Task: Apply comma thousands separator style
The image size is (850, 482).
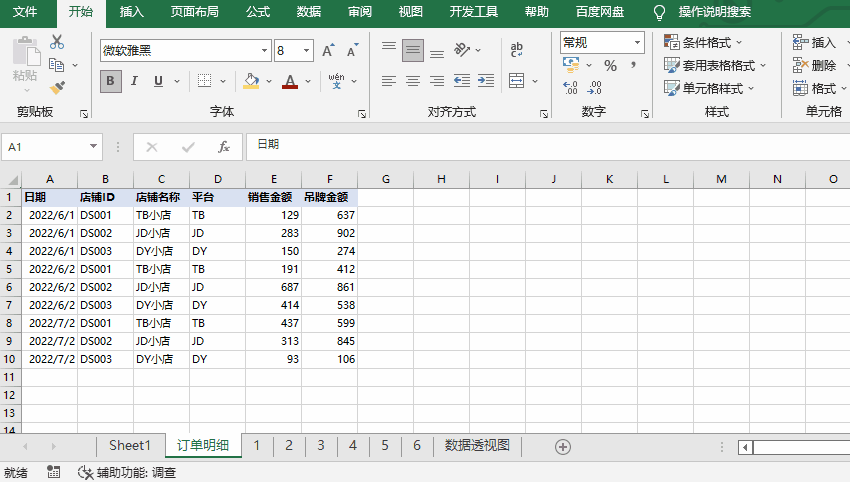Action: tap(633, 66)
